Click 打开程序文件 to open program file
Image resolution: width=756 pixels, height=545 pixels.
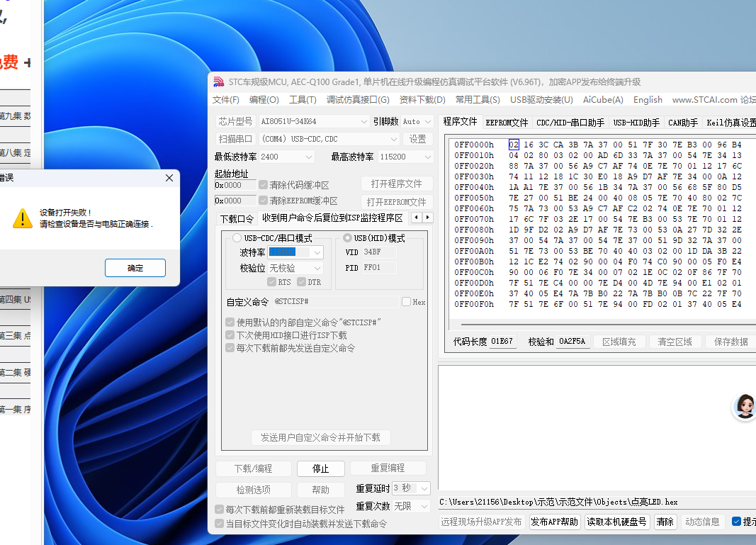click(397, 182)
